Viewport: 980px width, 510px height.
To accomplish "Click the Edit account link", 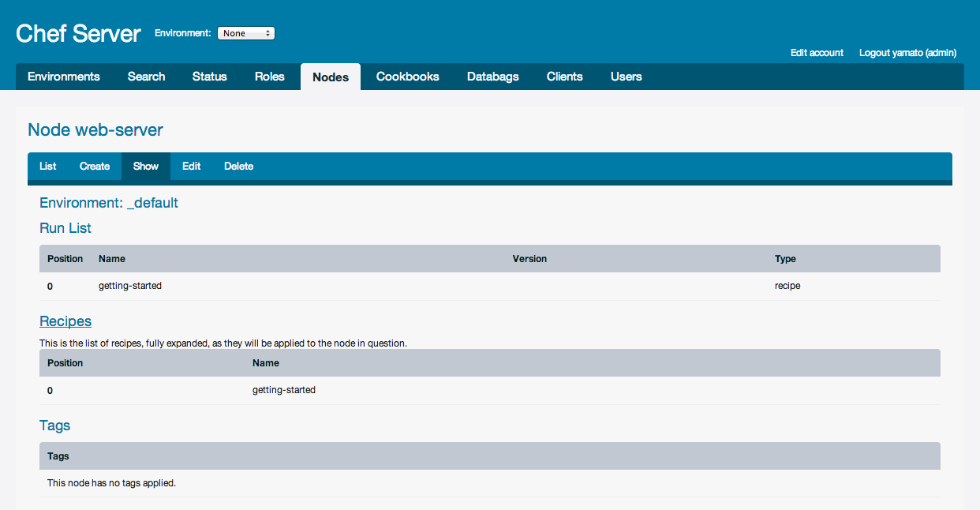I will click(817, 53).
